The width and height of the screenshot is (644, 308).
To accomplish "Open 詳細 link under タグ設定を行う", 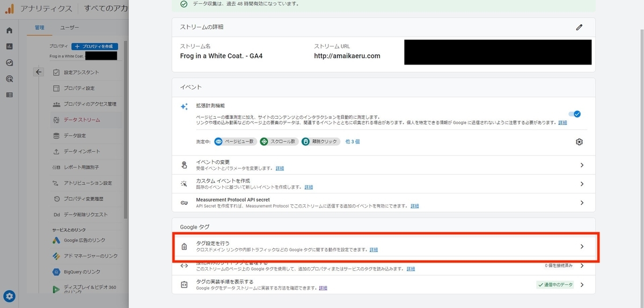I will (374, 250).
